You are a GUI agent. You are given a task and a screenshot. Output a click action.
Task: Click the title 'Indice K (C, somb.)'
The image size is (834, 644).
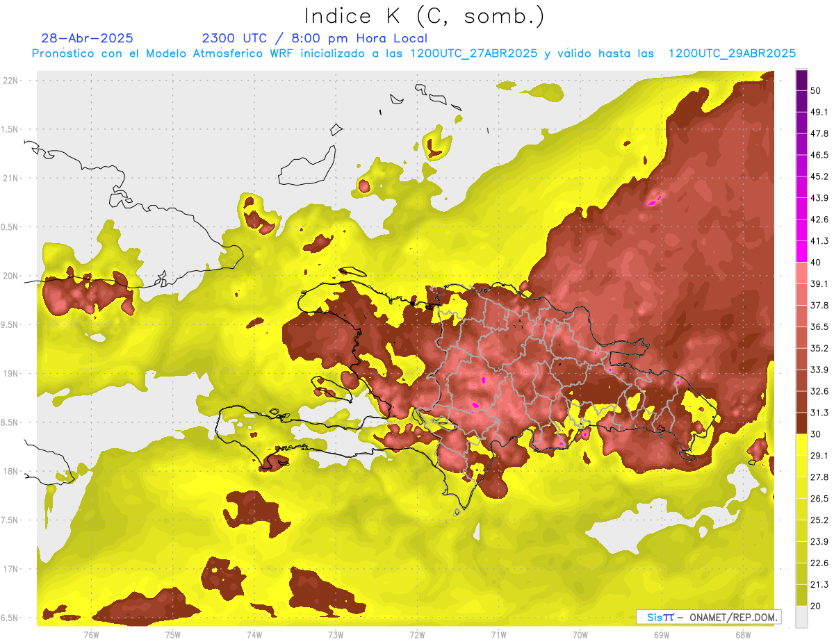[x=424, y=16]
